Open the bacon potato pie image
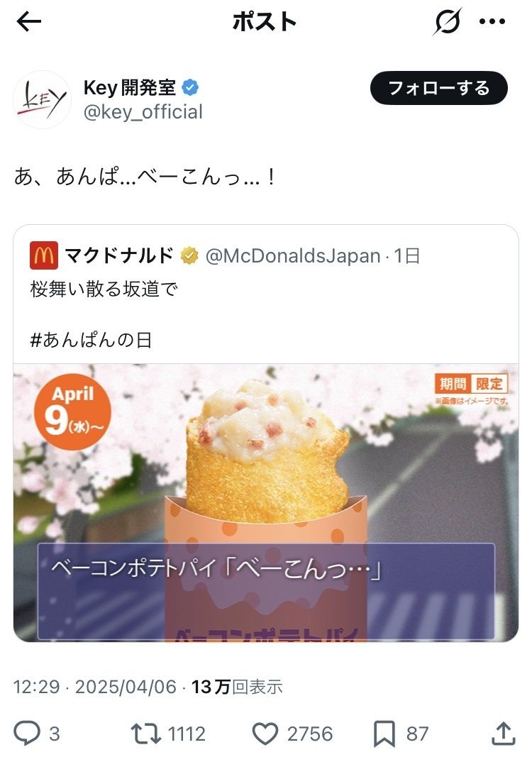The height and width of the screenshot is (757, 532). click(266, 502)
